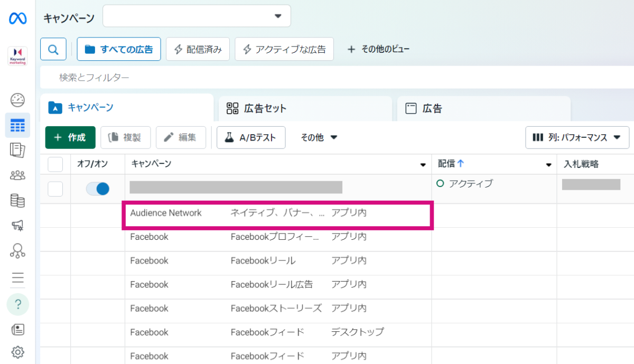Switch to the 広告セット tab

click(305, 109)
